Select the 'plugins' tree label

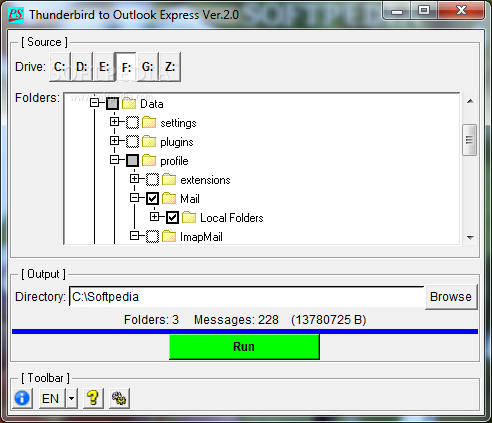click(177, 142)
